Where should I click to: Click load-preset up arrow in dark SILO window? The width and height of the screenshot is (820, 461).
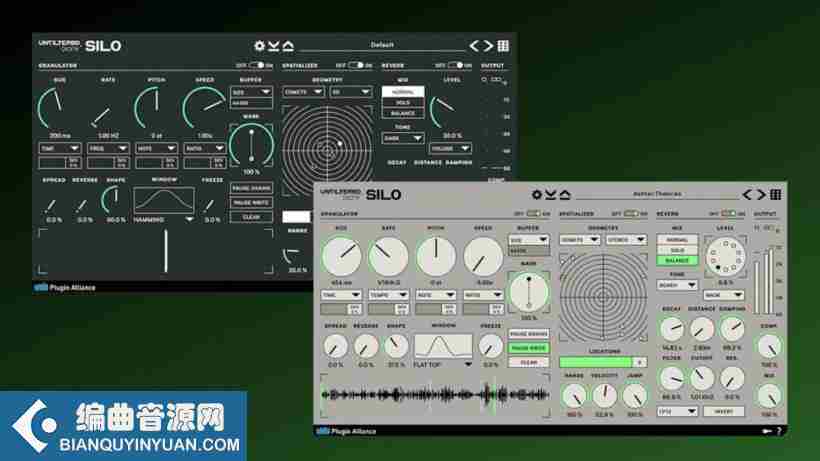click(x=288, y=46)
